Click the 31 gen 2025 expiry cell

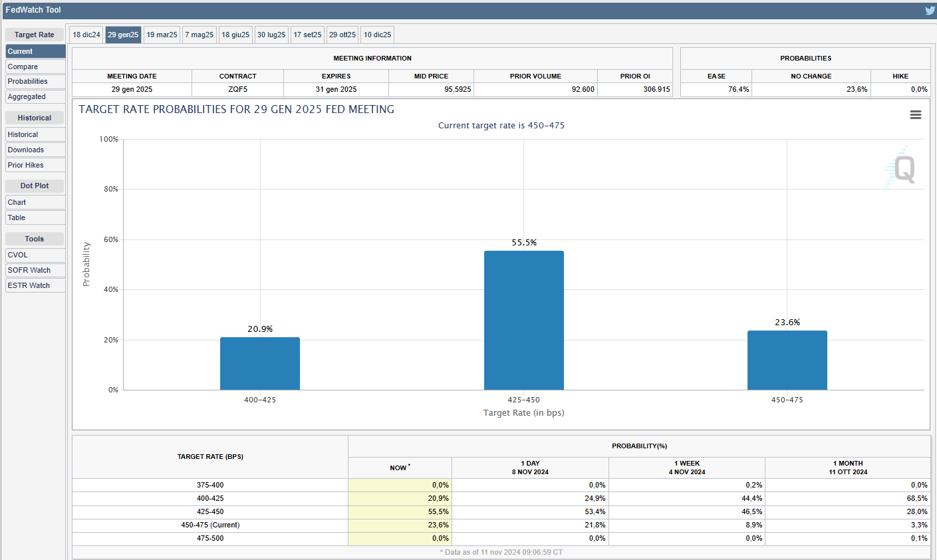(x=336, y=89)
